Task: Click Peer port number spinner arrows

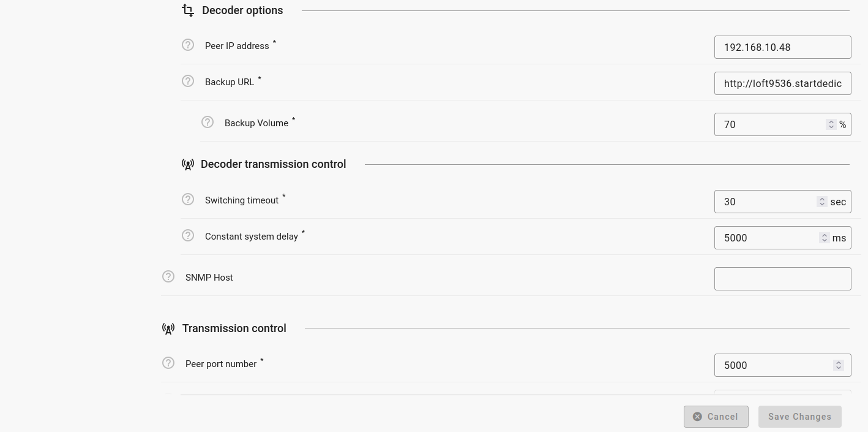Action: click(839, 365)
